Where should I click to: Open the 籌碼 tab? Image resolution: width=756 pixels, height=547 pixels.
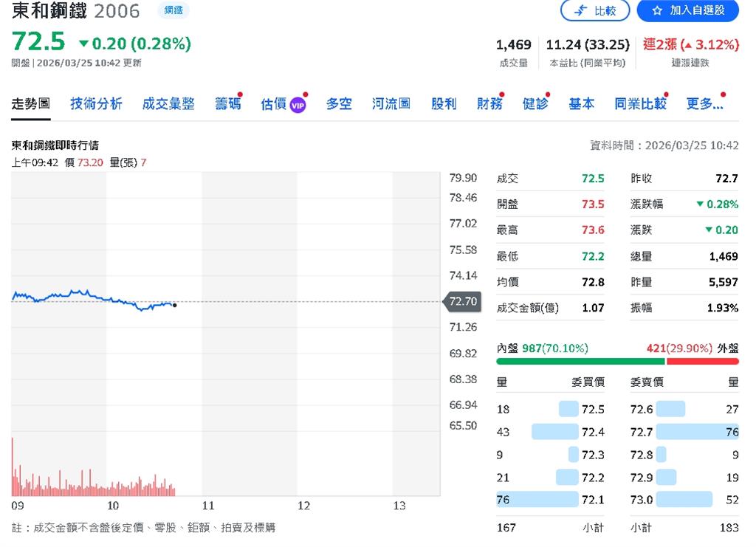coord(228,103)
